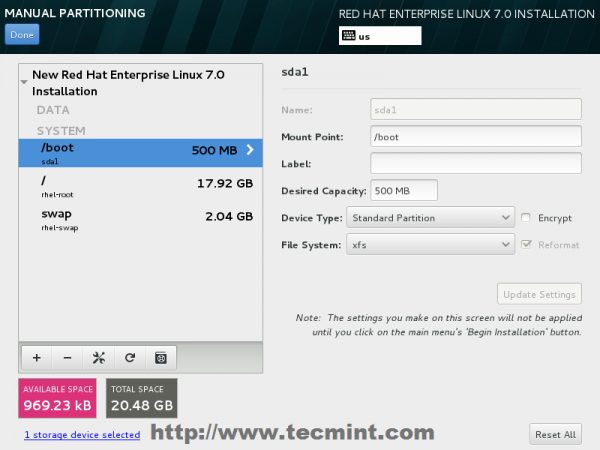Click the Reset All button
The height and width of the screenshot is (450, 600).
click(555, 434)
